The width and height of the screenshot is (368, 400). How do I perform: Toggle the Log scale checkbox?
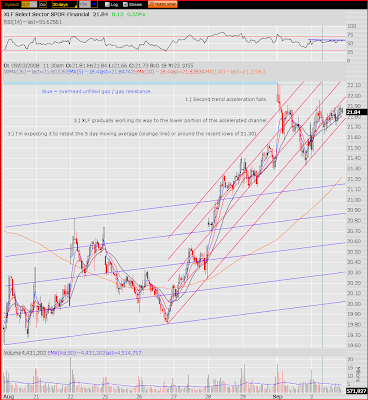pyautogui.click(x=107, y=5)
